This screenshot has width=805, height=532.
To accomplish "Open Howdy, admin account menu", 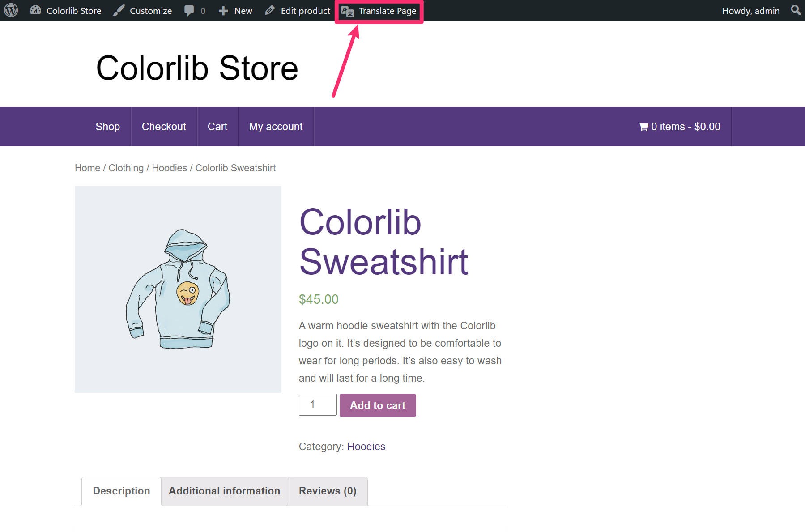I will coord(751,11).
